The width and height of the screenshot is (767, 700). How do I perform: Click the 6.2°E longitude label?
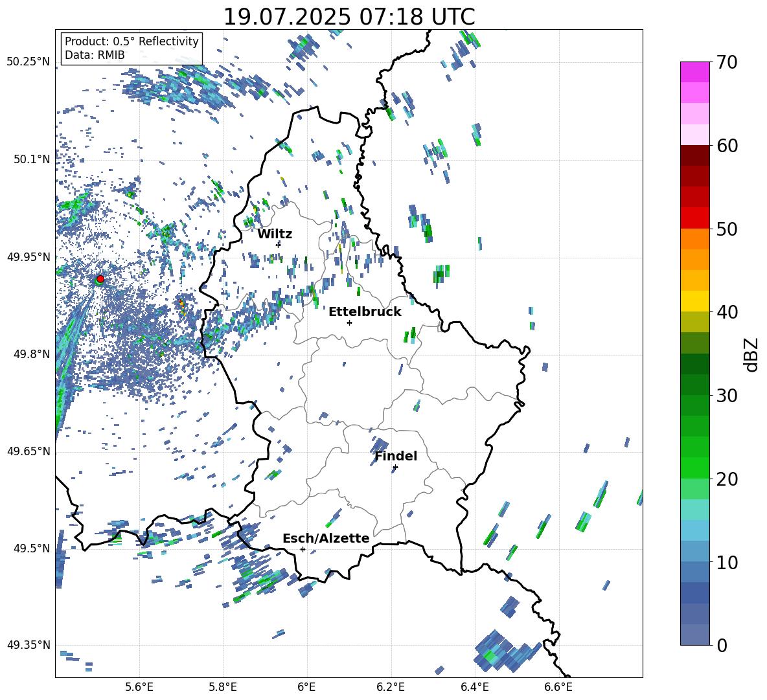click(391, 687)
